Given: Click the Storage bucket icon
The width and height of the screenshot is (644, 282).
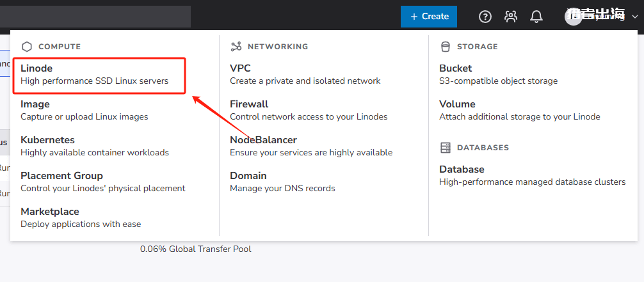Looking at the screenshot, I should click(445, 47).
